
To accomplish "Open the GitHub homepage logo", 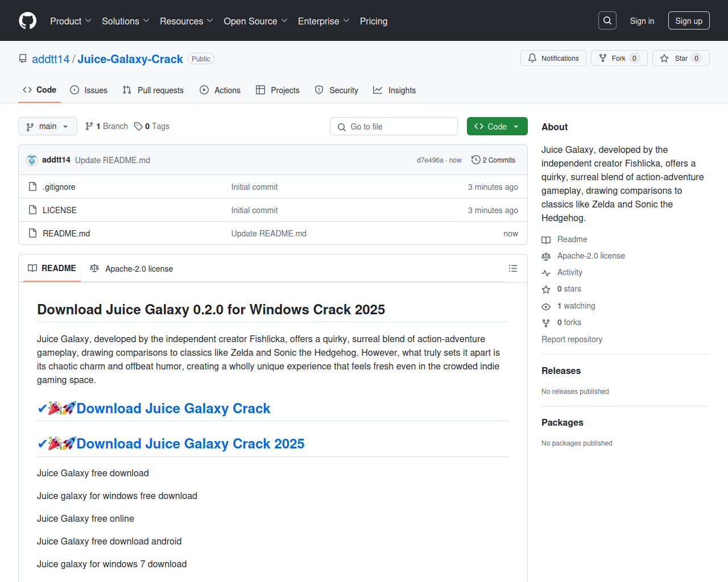I will click(x=27, y=21).
